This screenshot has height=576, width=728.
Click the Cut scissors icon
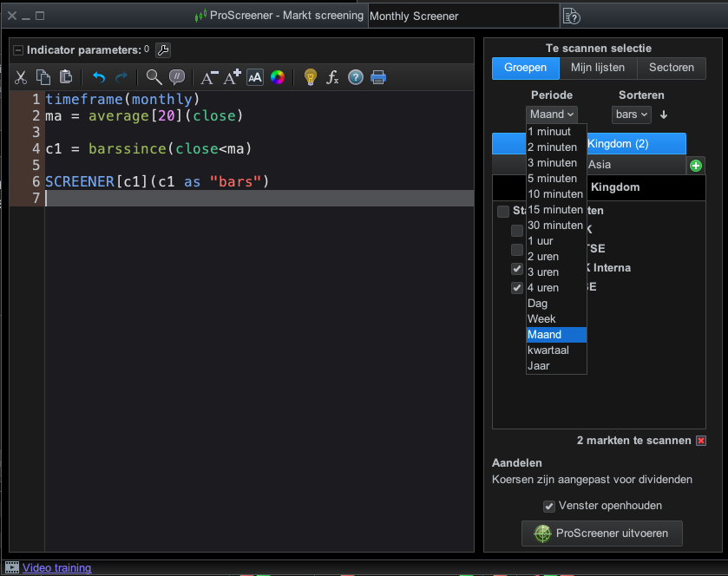[21, 78]
